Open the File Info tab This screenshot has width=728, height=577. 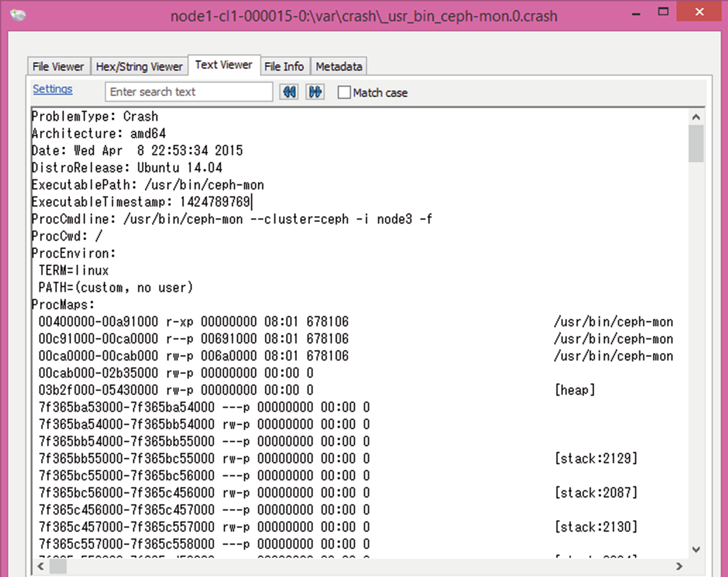click(x=284, y=67)
